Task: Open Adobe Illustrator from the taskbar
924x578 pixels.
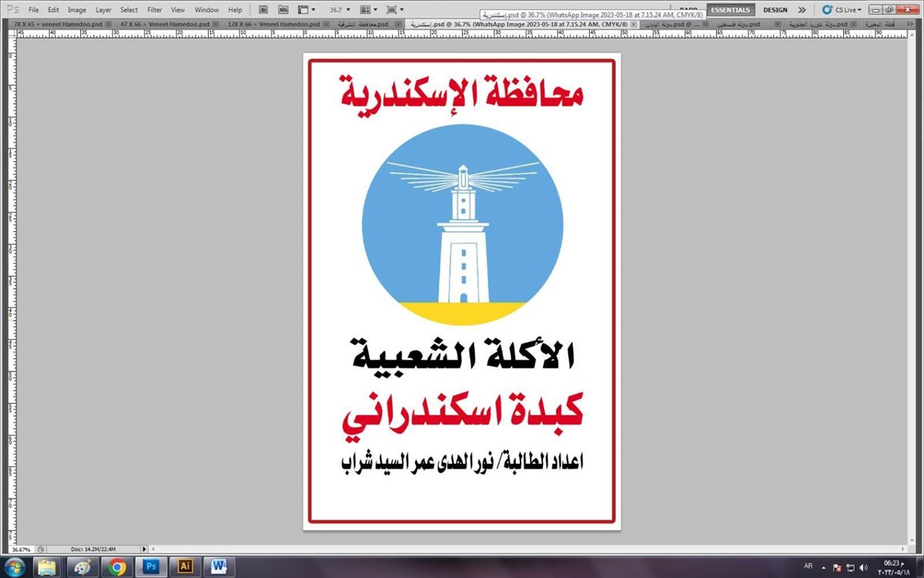Action: [185, 566]
